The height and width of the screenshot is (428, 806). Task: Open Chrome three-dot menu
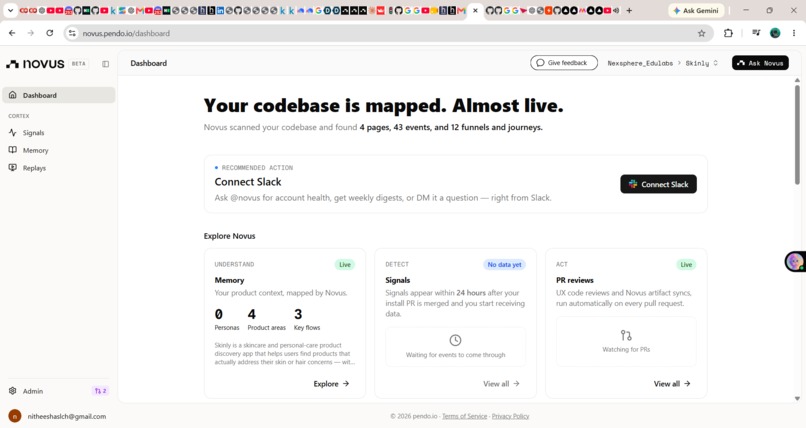[794, 33]
